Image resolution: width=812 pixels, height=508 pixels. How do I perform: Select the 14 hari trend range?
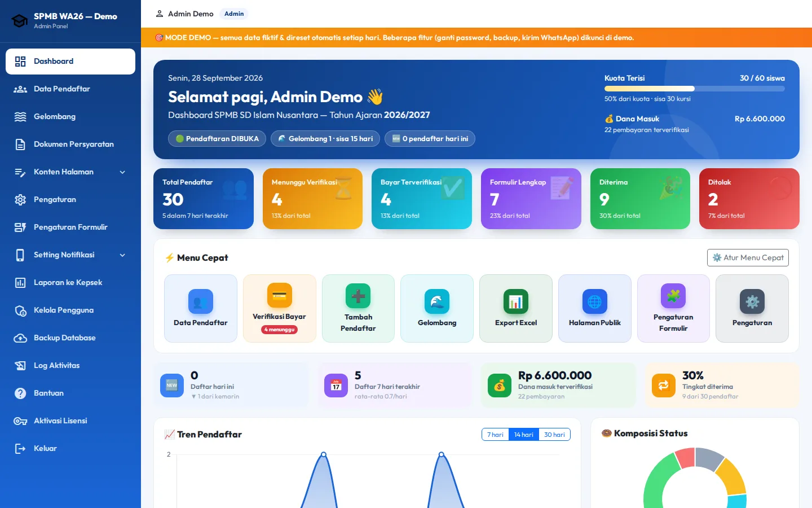click(x=523, y=435)
